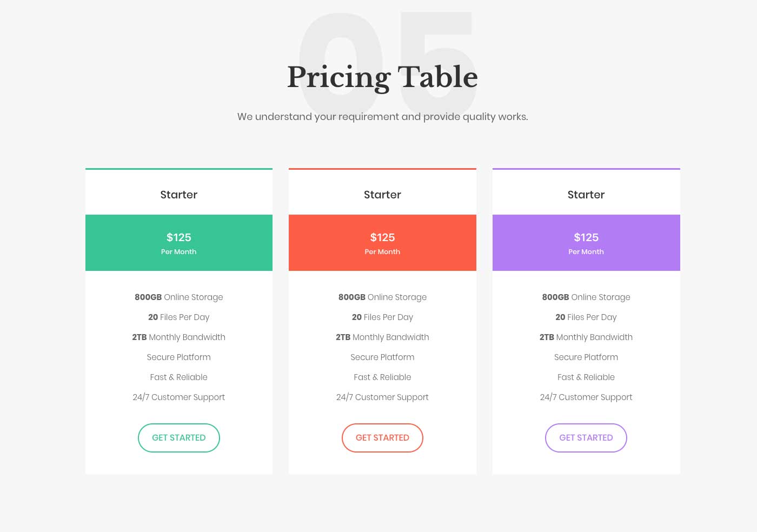Screen dimensions: 757x532
Task: Select the purple $125 price banner
Action: [586, 243]
